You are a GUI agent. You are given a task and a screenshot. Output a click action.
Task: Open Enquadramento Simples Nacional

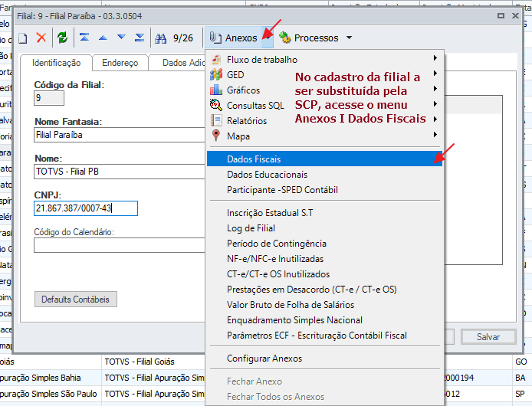click(324, 320)
